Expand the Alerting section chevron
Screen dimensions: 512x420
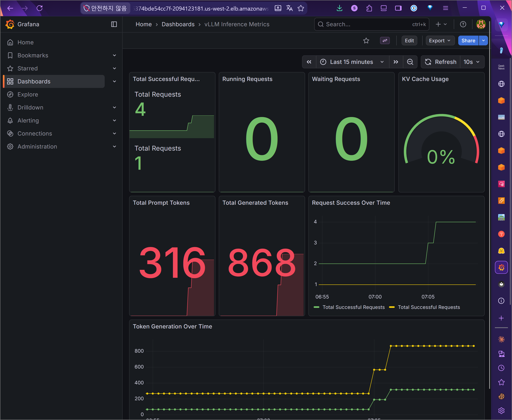114,120
